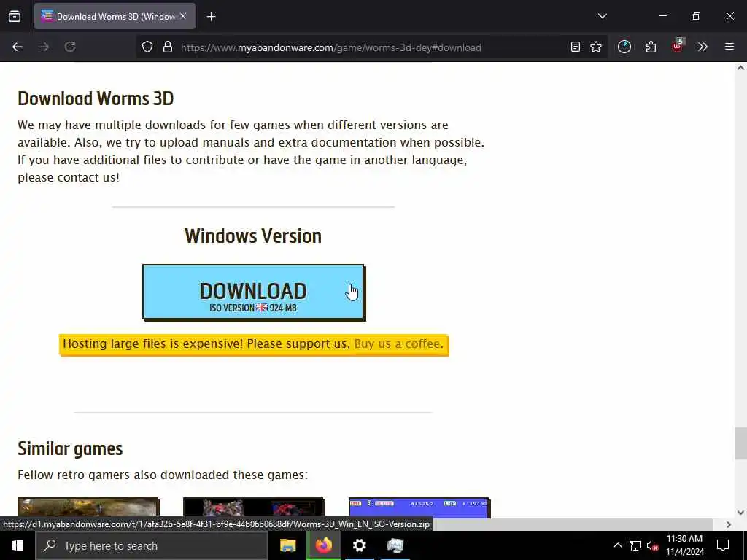Open a new tab with plus button
Image resolution: width=747 pixels, height=560 pixels.
[x=211, y=17]
